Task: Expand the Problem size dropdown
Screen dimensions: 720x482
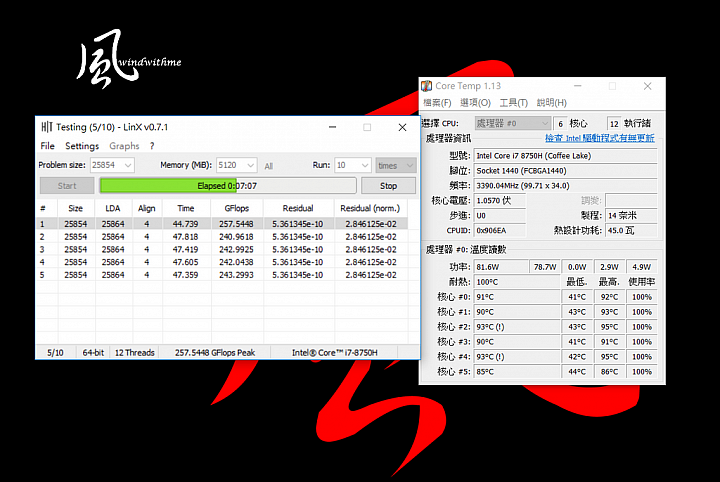Action: 128,165
